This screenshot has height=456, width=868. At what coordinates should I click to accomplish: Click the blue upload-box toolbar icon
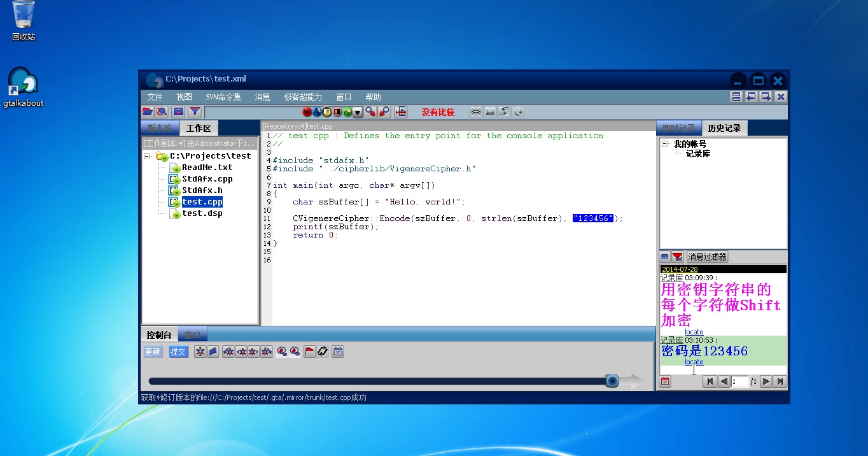[179, 112]
